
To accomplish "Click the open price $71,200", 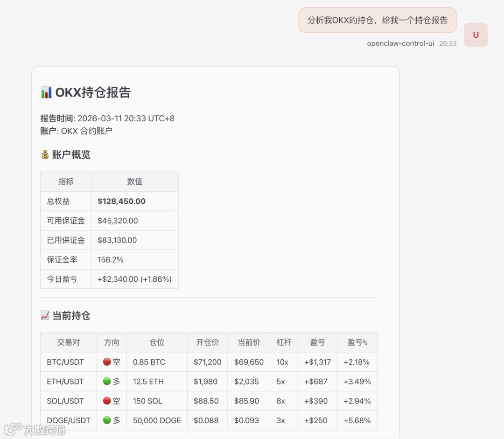I will click(207, 362).
